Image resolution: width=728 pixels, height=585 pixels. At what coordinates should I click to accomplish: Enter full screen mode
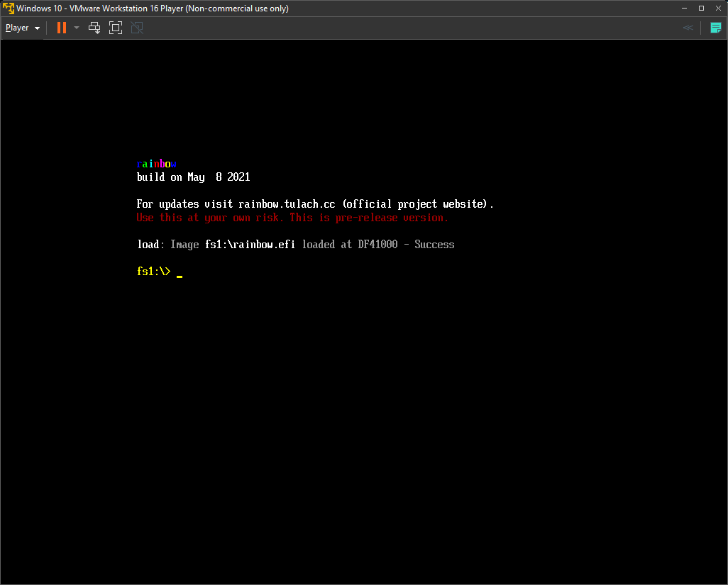pos(116,28)
